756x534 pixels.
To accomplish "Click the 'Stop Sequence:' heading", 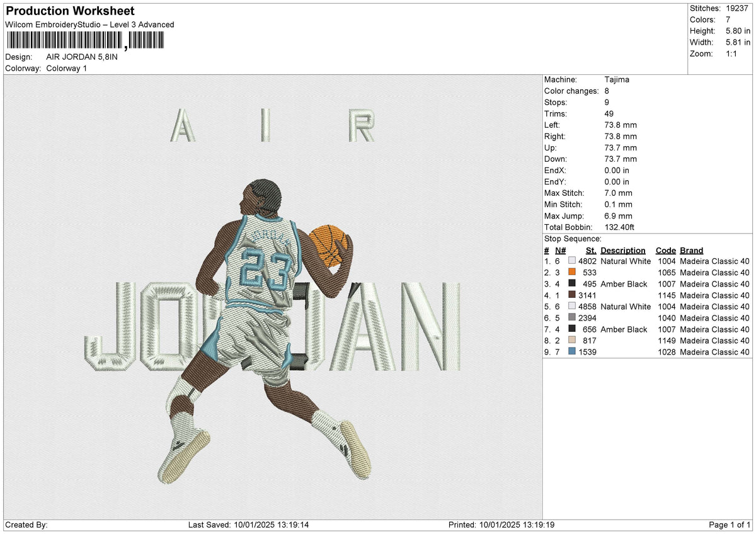I will (573, 239).
